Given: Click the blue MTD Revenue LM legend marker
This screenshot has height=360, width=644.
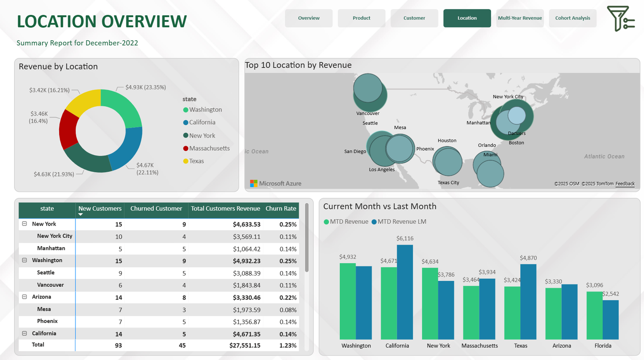Looking at the screenshot, I should [x=374, y=222].
